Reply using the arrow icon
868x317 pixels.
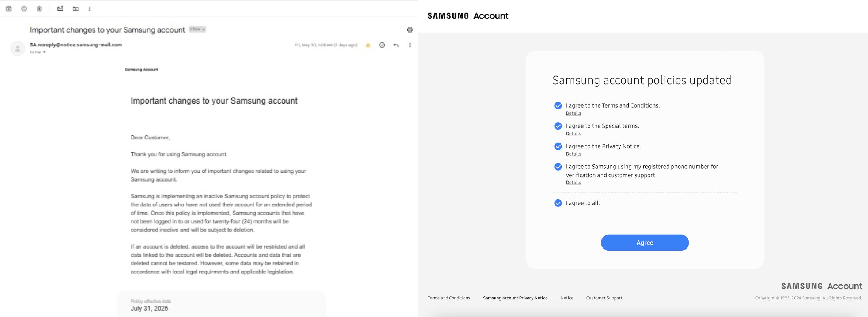[396, 45]
